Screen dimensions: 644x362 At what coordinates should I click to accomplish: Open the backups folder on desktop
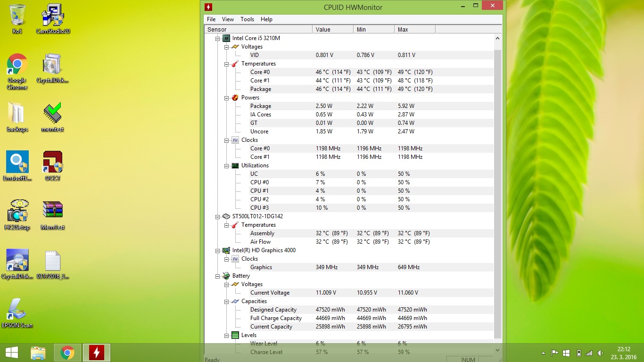17,117
